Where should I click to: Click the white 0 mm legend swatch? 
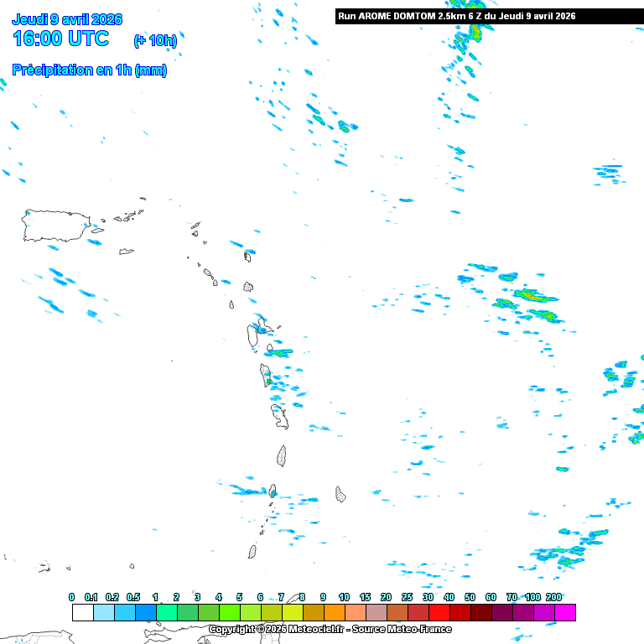click(82, 613)
